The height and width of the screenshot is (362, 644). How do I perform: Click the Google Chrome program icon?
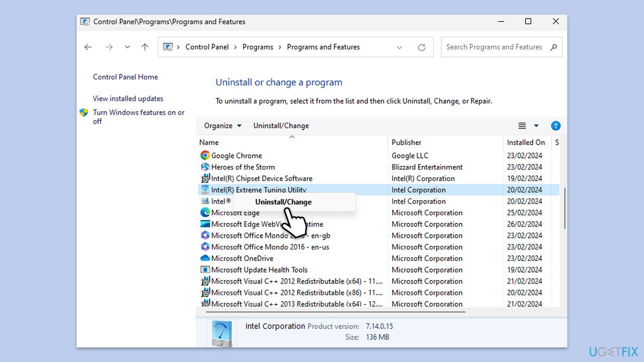point(205,155)
